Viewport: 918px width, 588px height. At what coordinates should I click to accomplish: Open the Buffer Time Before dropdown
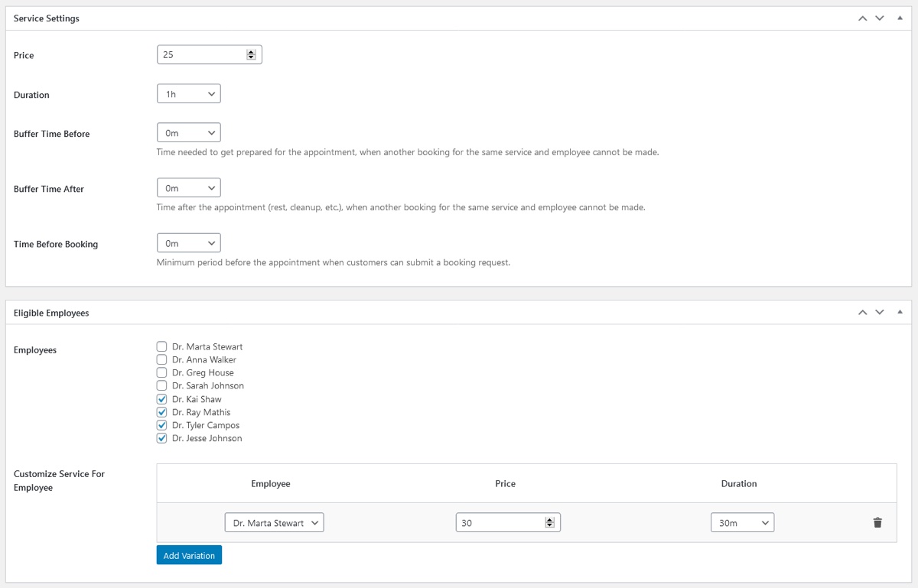click(189, 133)
